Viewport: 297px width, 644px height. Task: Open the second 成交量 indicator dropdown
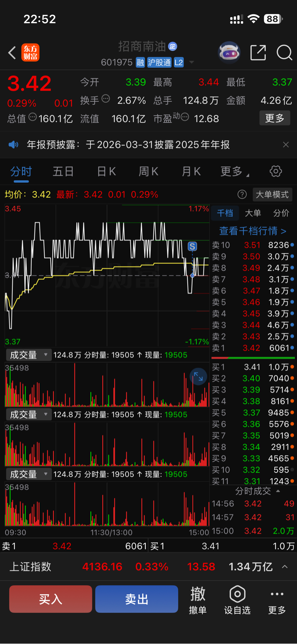point(29,415)
